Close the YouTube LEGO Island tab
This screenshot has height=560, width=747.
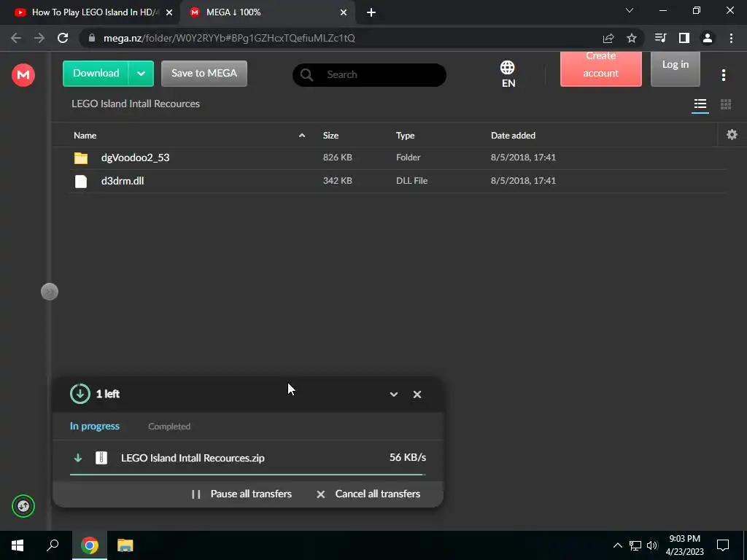coord(169,12)
